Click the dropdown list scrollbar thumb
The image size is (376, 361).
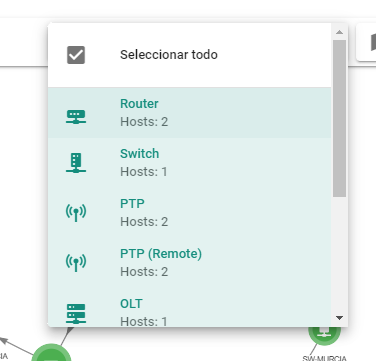[x=339, y=118]
